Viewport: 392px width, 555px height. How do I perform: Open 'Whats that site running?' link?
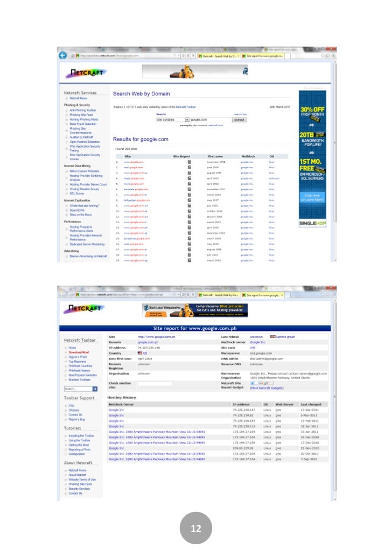[x=84, y=206]
